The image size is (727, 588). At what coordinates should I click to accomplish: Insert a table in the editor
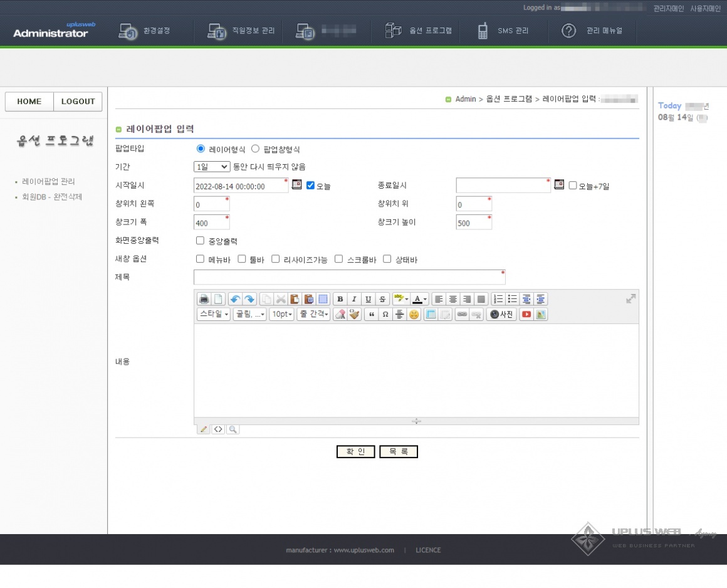point(431,314)
